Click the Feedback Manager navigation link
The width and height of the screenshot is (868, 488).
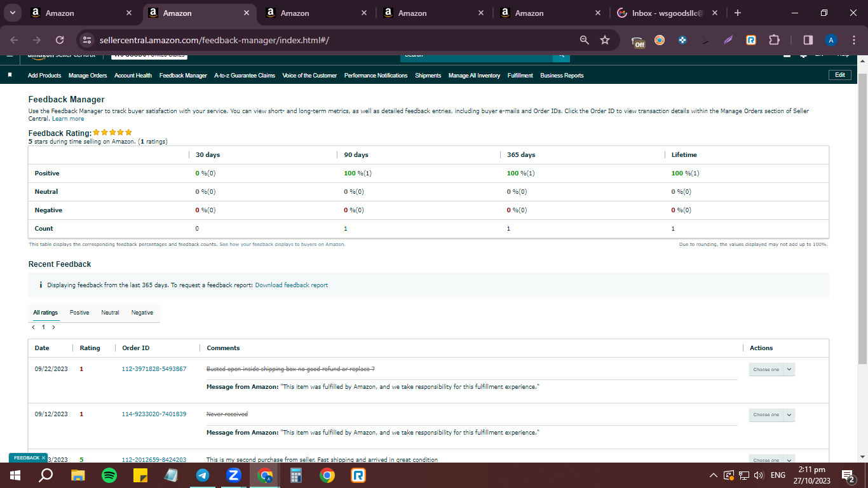183,76
